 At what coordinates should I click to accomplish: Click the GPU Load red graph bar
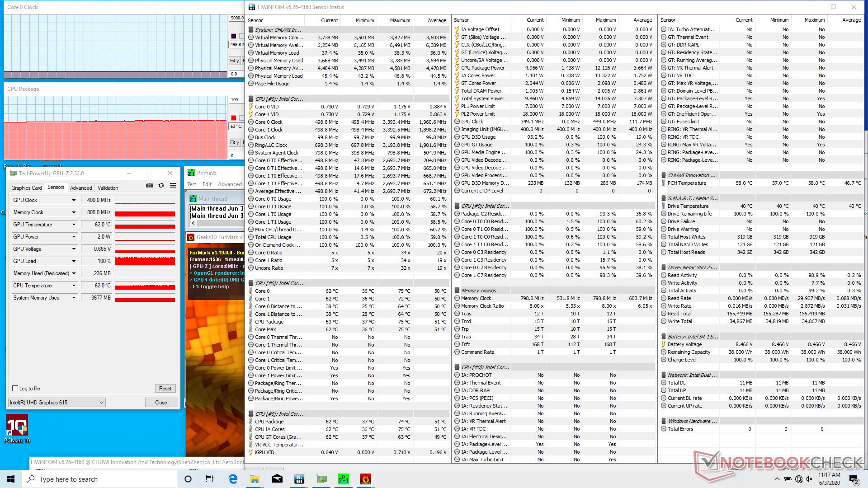coord(145,261)
